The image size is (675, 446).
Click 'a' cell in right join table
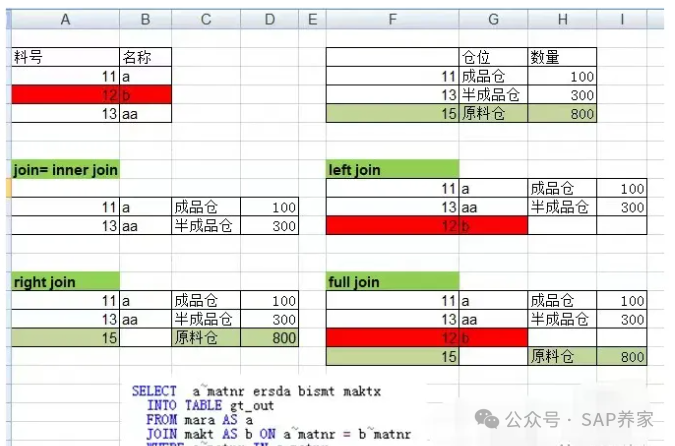(146, 300)
